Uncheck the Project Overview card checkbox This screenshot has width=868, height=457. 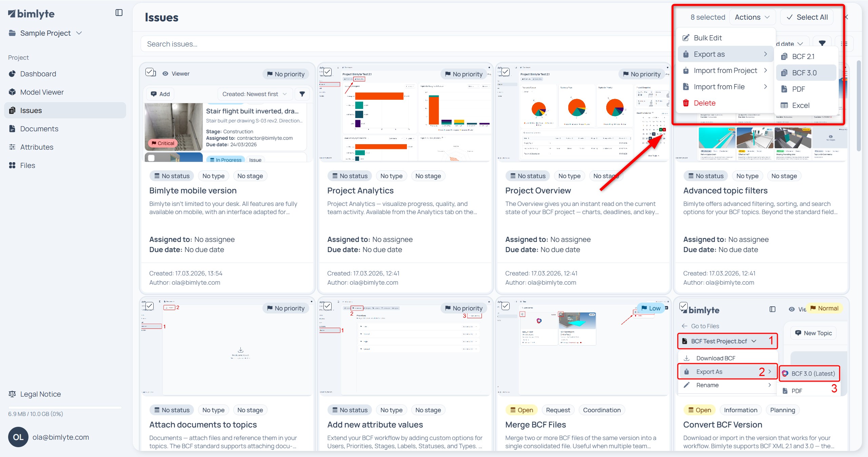[506, 72]
